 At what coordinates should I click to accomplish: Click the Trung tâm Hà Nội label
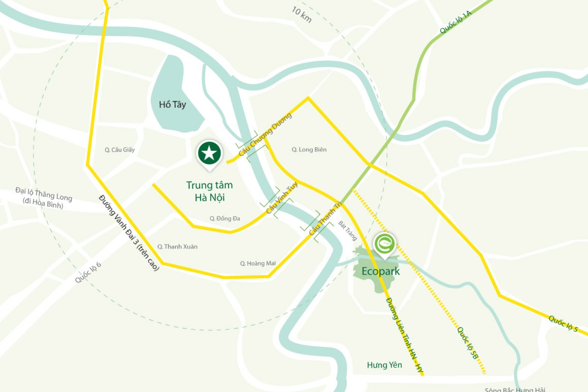tap(209, 191)
